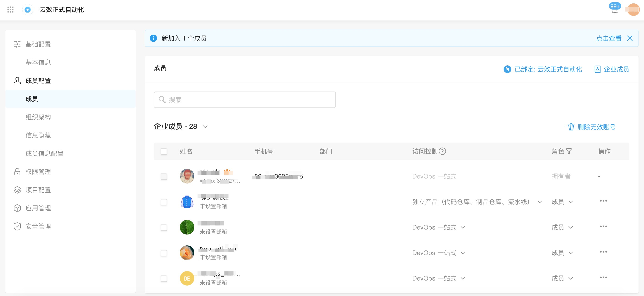The width and height of the screenshot is (644, 296).
Task: Open the 独立产品 access control dropdown
Action: (540, 202)
